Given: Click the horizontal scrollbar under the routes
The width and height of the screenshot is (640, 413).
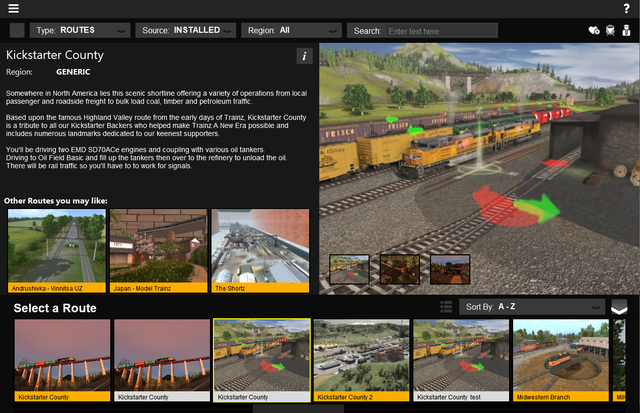Looking at the screenshot, I should [x=298, y=409].
